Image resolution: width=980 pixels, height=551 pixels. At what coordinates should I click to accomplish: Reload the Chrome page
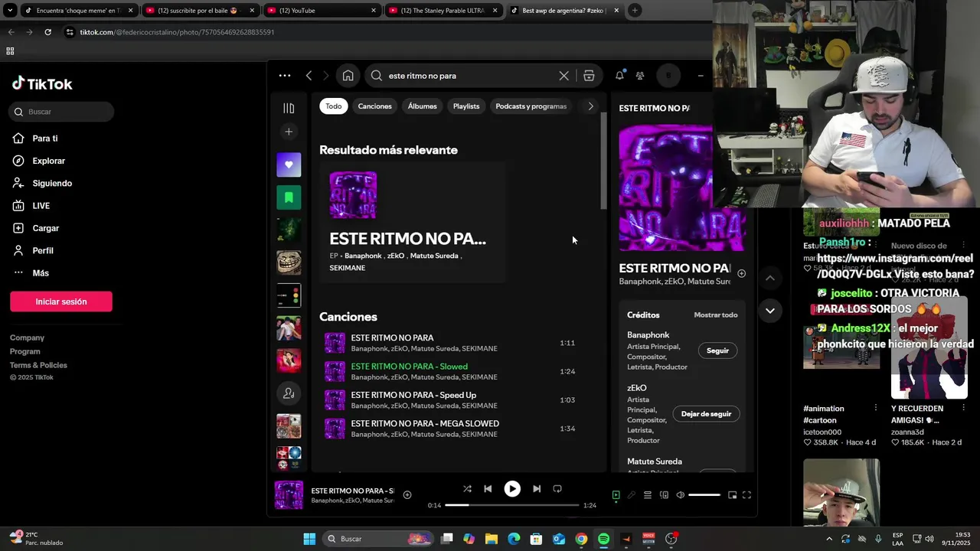[47, 32]
